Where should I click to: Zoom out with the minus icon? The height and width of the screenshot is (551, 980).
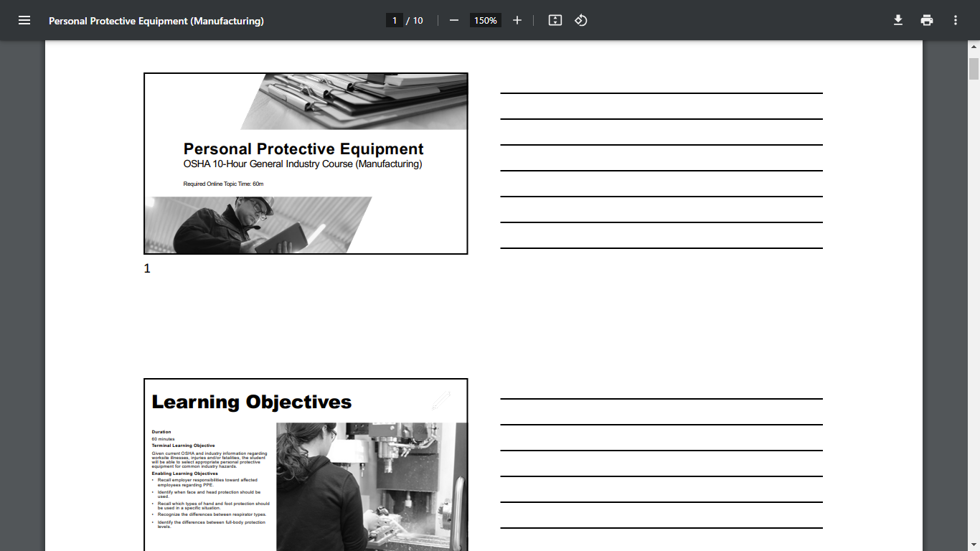click(453, 20)
